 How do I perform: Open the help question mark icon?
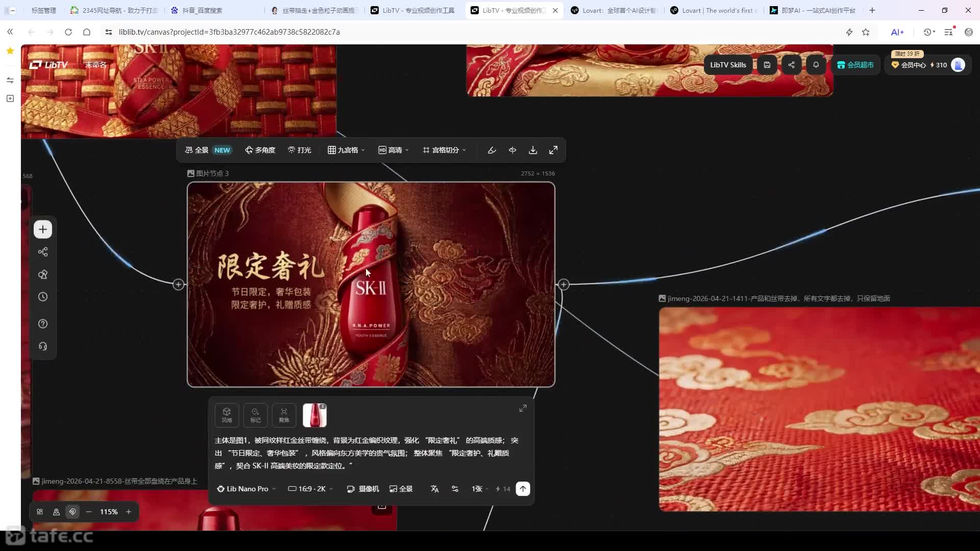click(43, 324)
